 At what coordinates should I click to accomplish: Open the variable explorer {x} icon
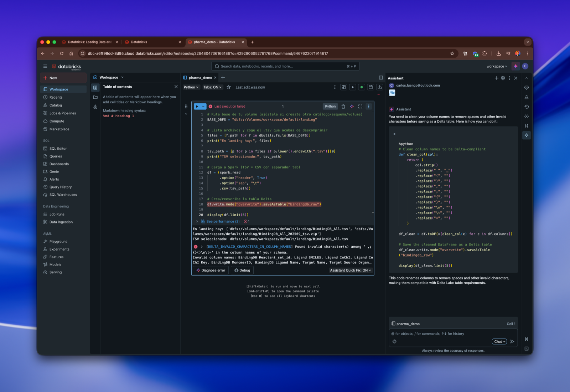[x=527, y=116]
